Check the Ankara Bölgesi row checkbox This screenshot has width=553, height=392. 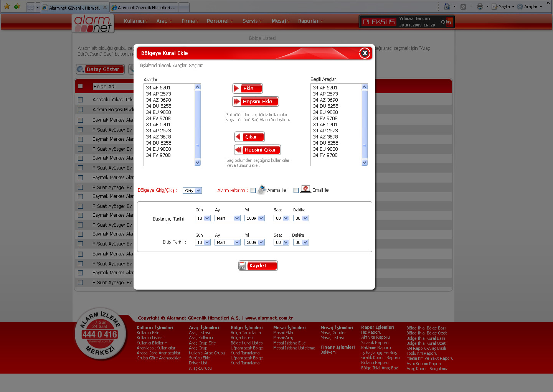click(81, 110)
